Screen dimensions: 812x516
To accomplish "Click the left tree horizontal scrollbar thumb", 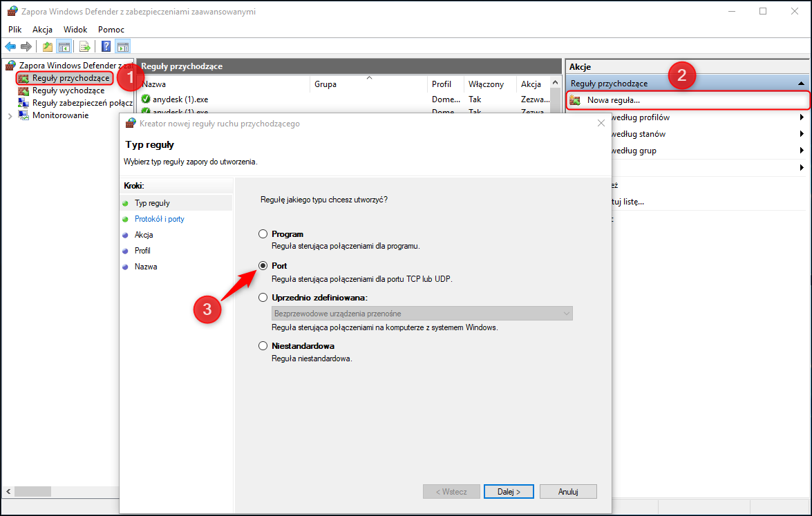I will [x=32, y=491].
